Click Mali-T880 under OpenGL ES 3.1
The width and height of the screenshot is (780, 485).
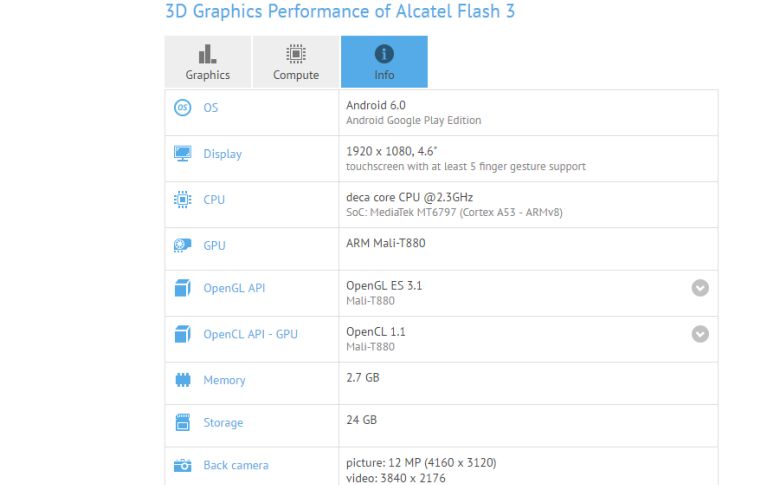click(371, 301)
